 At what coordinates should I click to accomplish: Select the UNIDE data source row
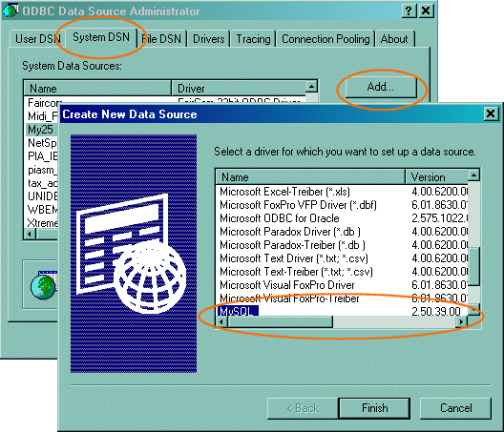coord(42,196)
